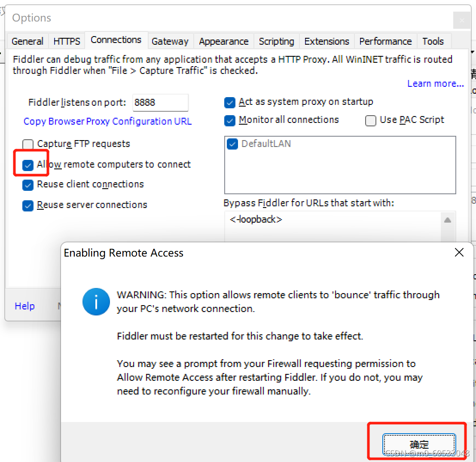Switch to the Tools tab
Viewport: 476px width, 462px height.
click(x=433, y=41)
